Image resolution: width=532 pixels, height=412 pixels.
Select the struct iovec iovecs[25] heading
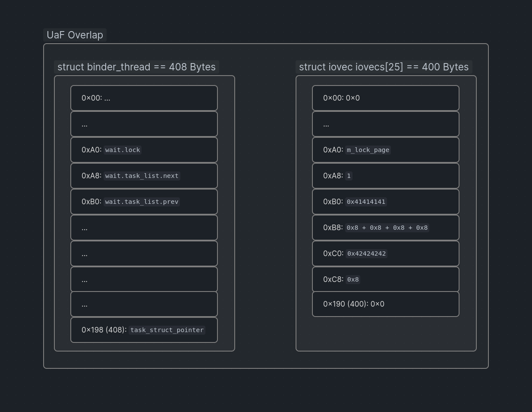[384, 67]
